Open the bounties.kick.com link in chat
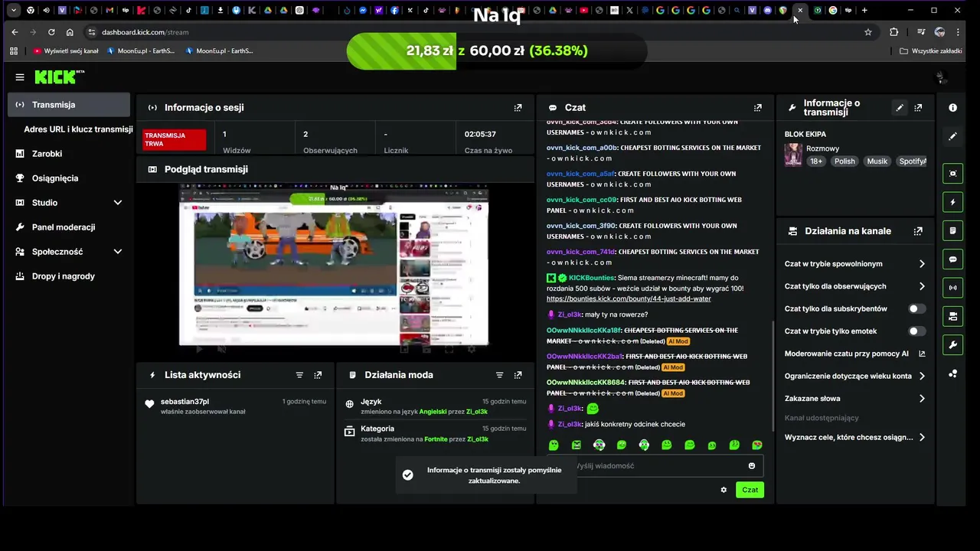Viewport: 980px width, 551px height. 629,299
